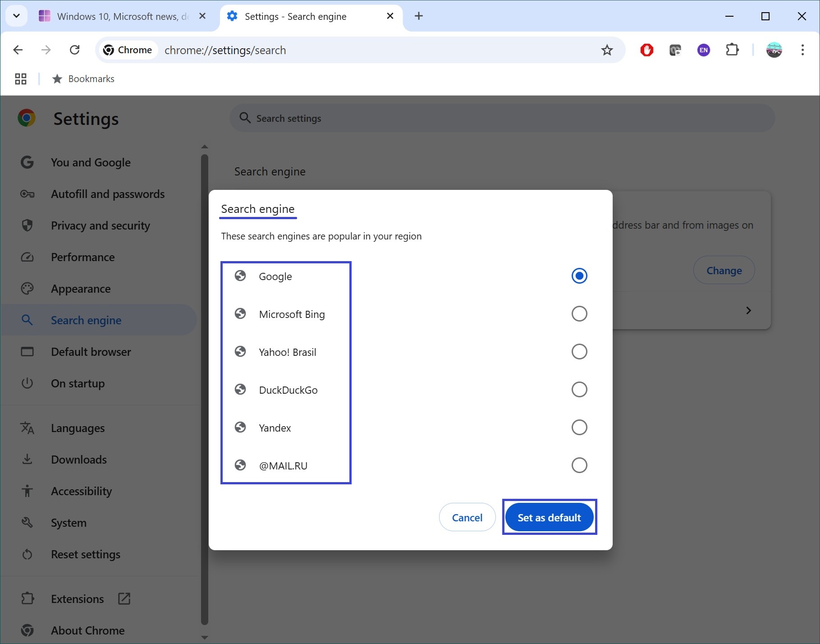
Task: Click the Chrome logo beside Settings
Action: [x=27, y=118]
